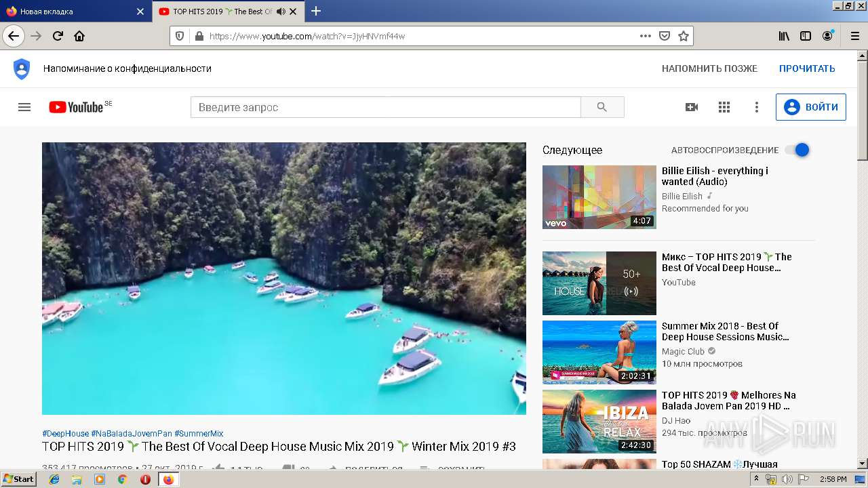Click the main video player
This screenshot has height=488, width=868.
point(284,279)
